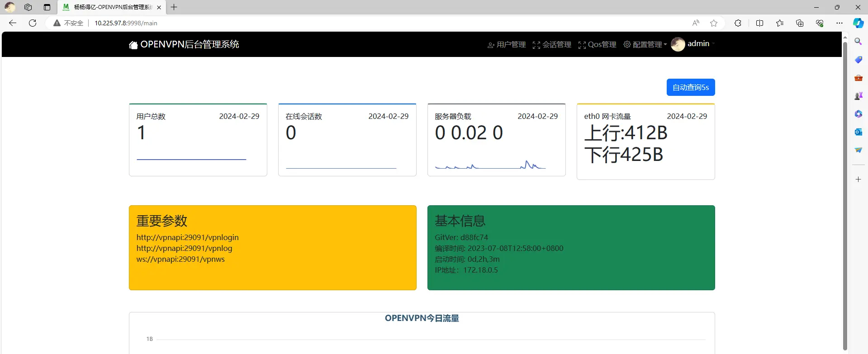Image resolution: width=868 pixels, height=354 pixels.
Task: Open the workspaces icon in title bar
Action: pos(28,7)
